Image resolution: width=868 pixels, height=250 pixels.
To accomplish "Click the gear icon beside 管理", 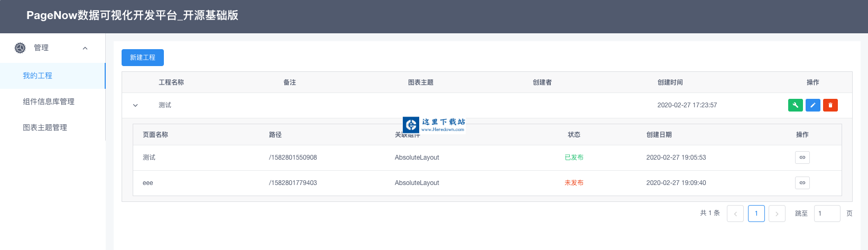I will coord(20,48).
